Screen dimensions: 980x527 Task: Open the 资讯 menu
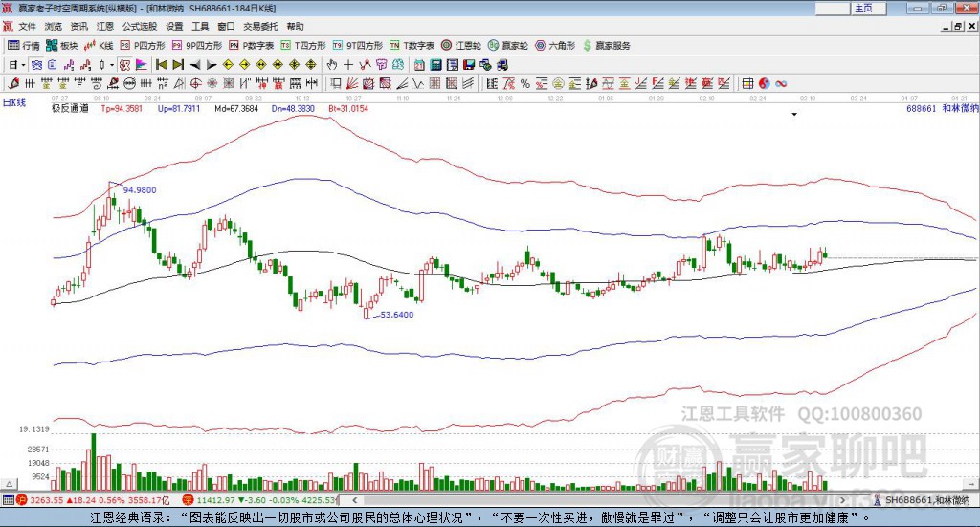[x=78, y=26]
